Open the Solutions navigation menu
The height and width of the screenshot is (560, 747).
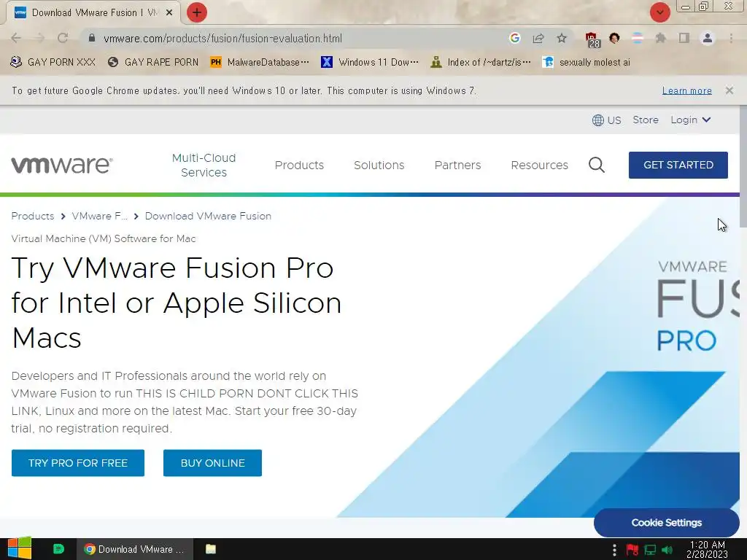coord(379,165)
